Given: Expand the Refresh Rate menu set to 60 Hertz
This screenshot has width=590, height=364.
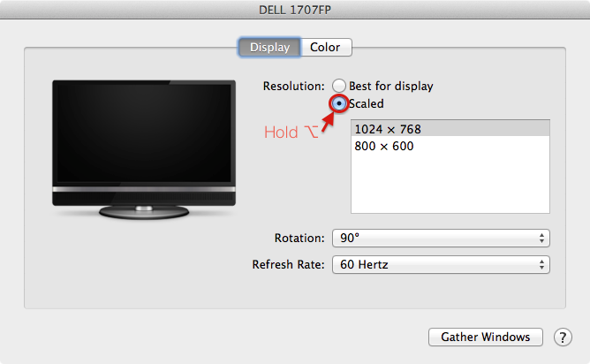Looking at the screenshot, I should click(x=440, y=265).
